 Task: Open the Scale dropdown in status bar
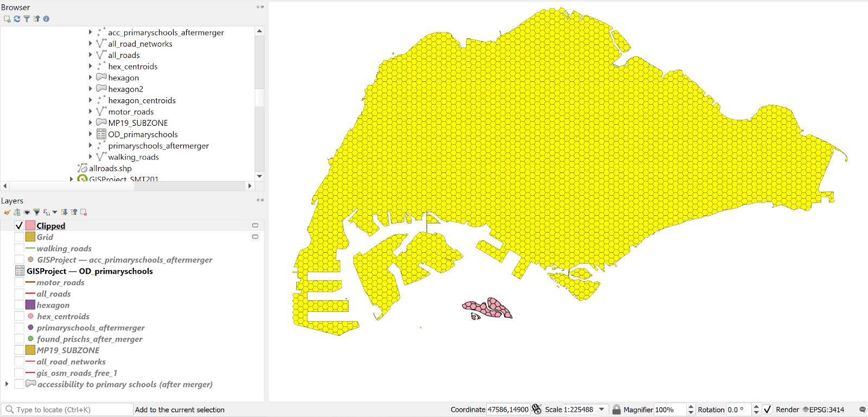coord(602,410)
